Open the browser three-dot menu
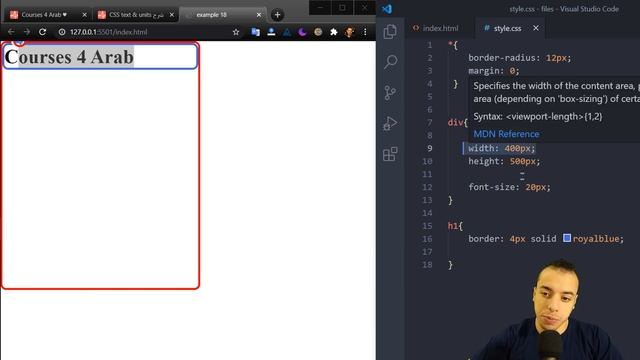This screenshot has width=640, height=360. point(365,32)
